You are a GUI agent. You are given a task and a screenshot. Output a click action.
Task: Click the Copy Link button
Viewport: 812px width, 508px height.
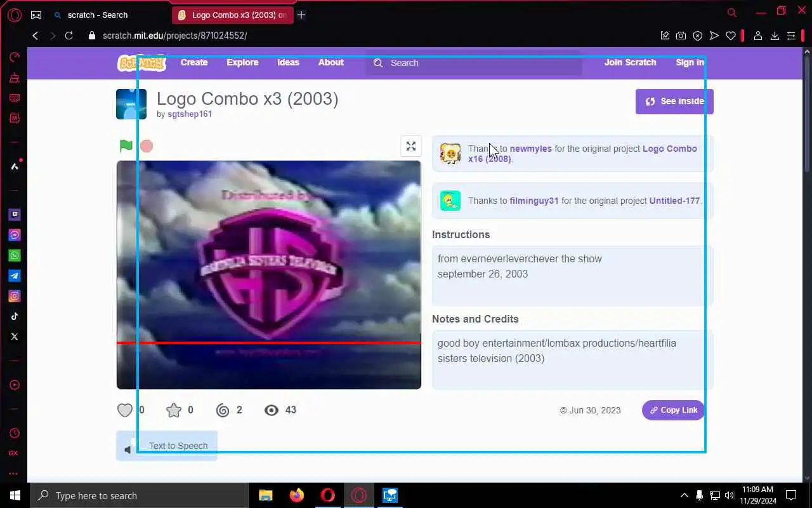(x=673, y=410)
